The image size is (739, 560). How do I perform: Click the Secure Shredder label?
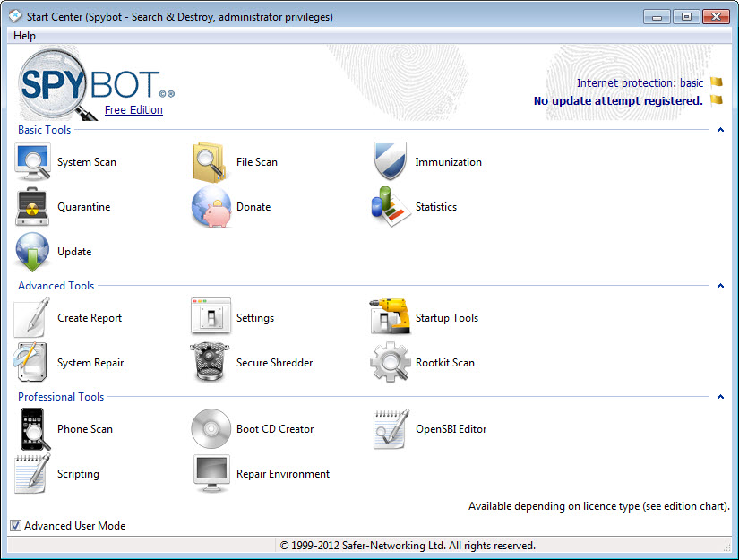point(274,363)
